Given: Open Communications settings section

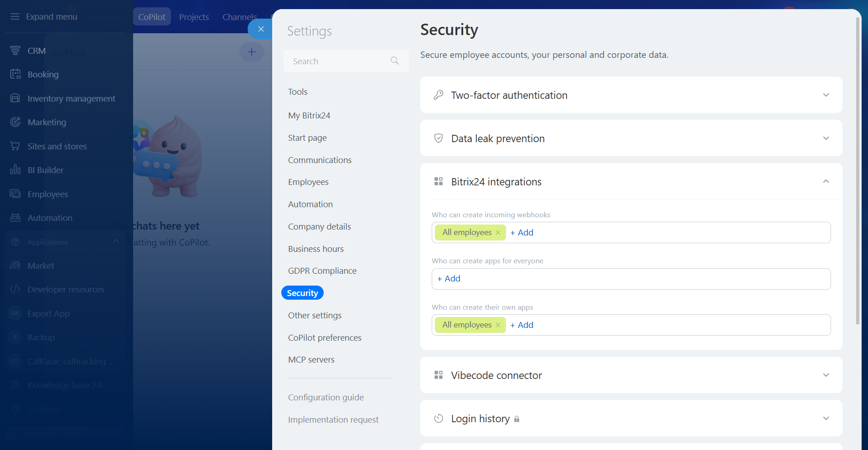Looking at the screenshot, I should [x=320, y=160].
